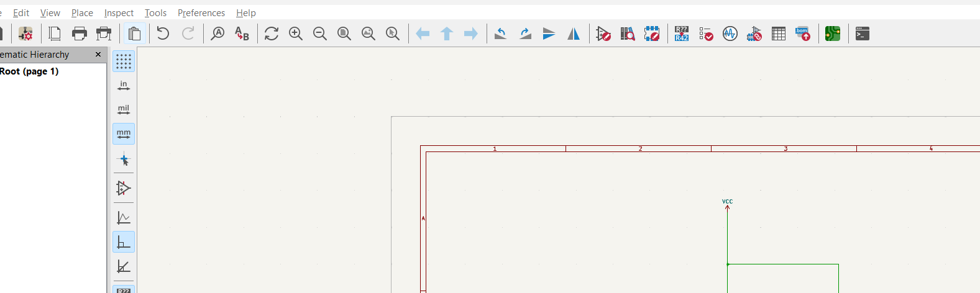Set 45-degree wire drawing mode
The image size is (980, 293).
(124, 266)
